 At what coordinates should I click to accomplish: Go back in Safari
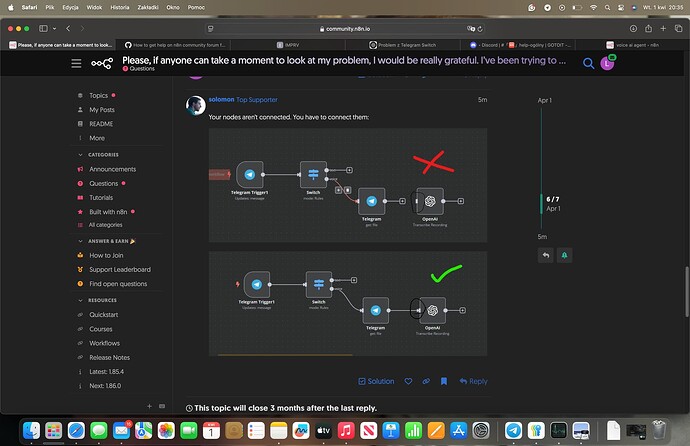[68, 29]
